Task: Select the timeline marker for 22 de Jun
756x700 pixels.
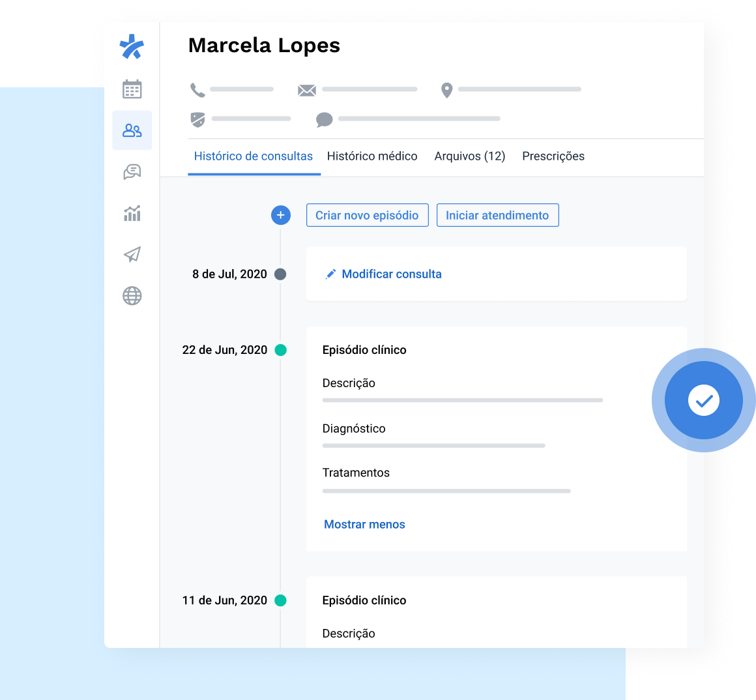Action: 281,350
